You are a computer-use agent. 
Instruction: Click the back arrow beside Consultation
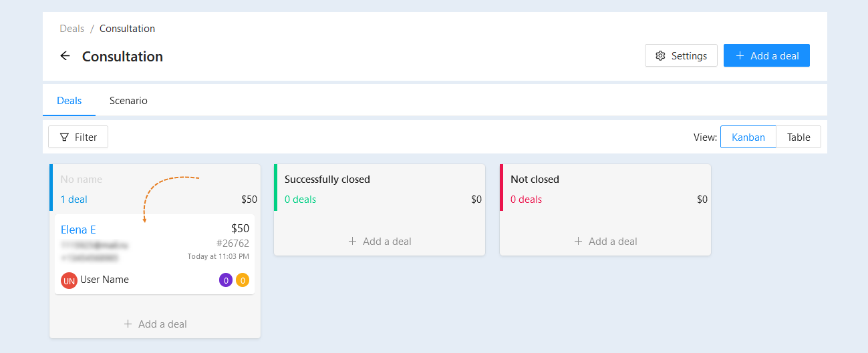65,56
